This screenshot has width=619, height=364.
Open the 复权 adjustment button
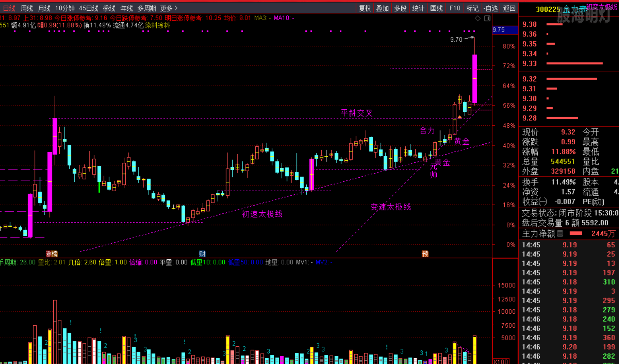[365, 8]
